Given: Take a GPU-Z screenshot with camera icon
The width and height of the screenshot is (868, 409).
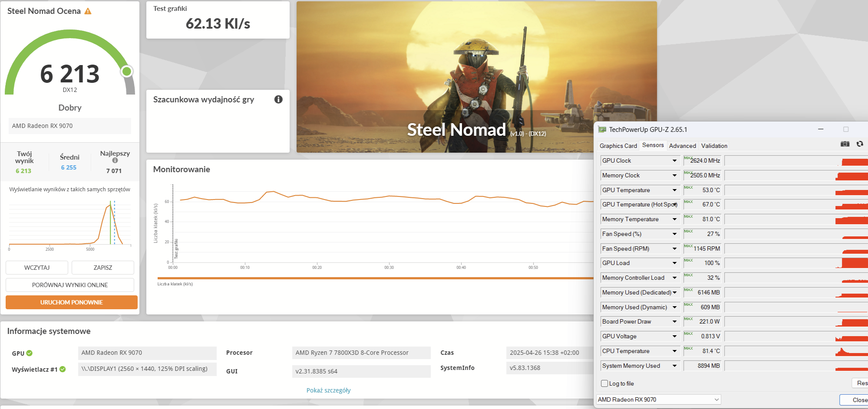Looking at the screenshot, I should tap(845, 144).
